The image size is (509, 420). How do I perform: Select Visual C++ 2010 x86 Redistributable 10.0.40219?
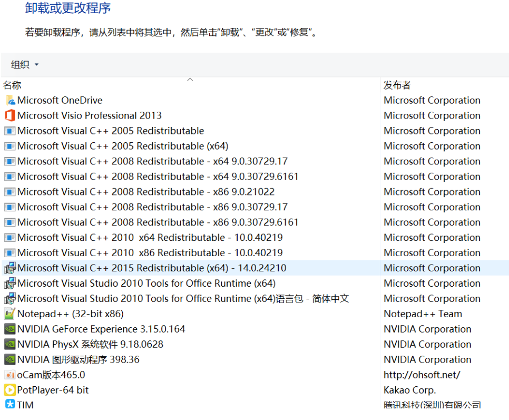pyautogui.click(x=150, y=253)
